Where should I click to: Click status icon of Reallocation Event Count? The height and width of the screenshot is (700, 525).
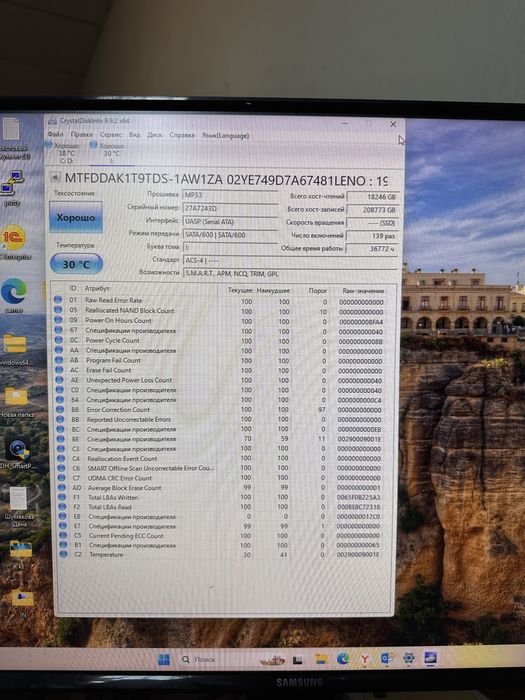coord(61,458)
